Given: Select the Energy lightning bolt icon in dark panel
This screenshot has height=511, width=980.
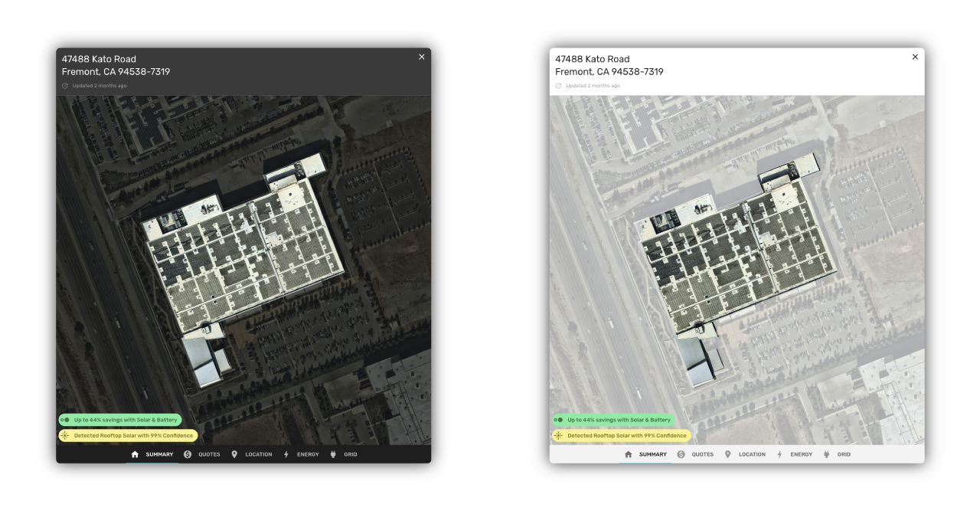Looking at the screenshot, I should click(286, 454).
